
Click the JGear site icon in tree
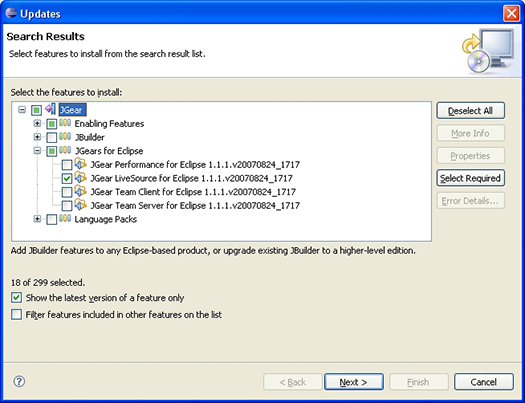(51, 109)
